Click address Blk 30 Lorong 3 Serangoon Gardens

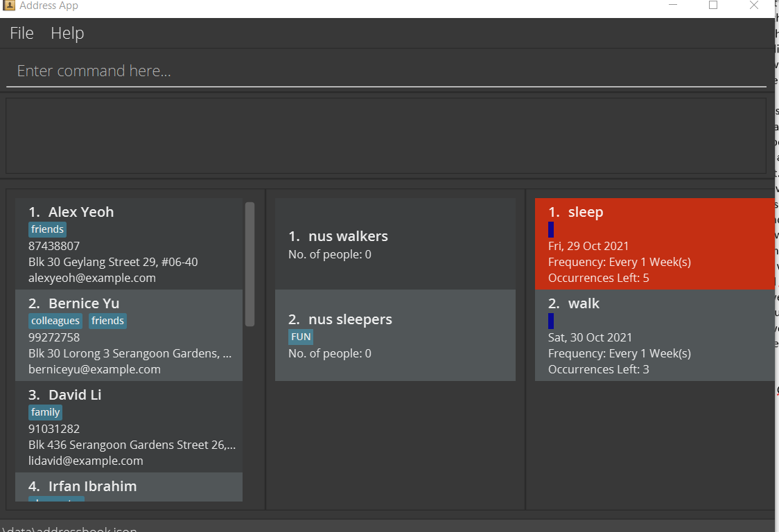point(130,353)
